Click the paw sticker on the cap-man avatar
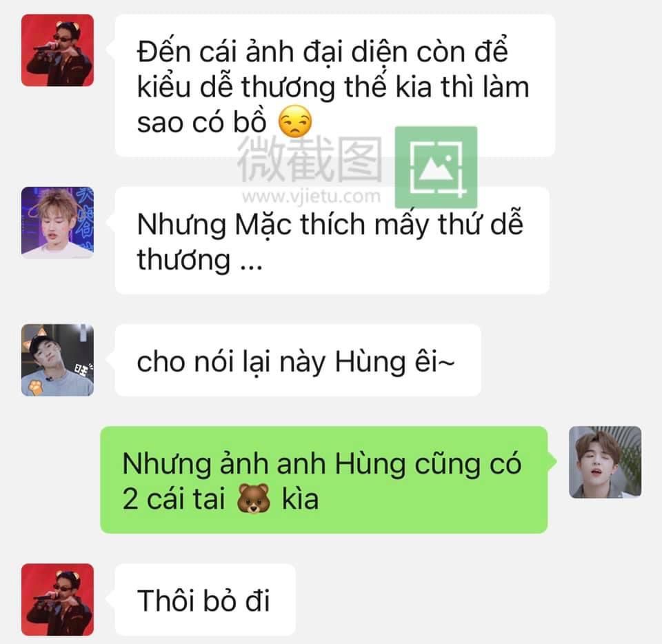 (37, 387)
